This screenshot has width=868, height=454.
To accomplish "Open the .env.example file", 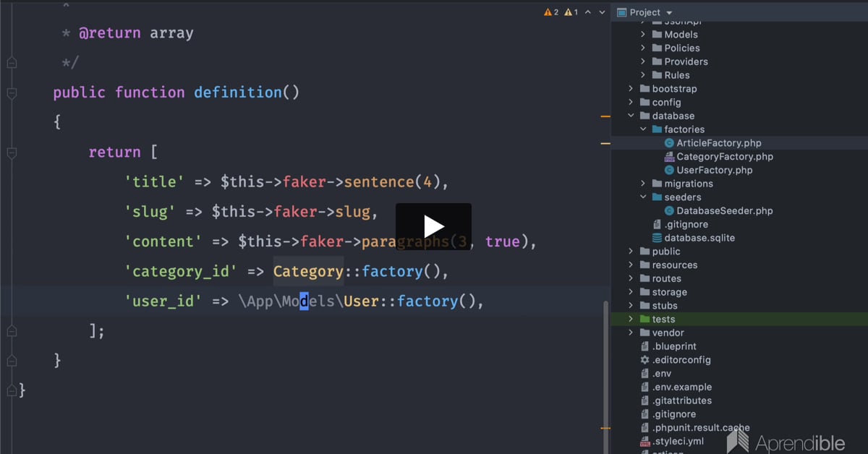I will pos(682,387).
